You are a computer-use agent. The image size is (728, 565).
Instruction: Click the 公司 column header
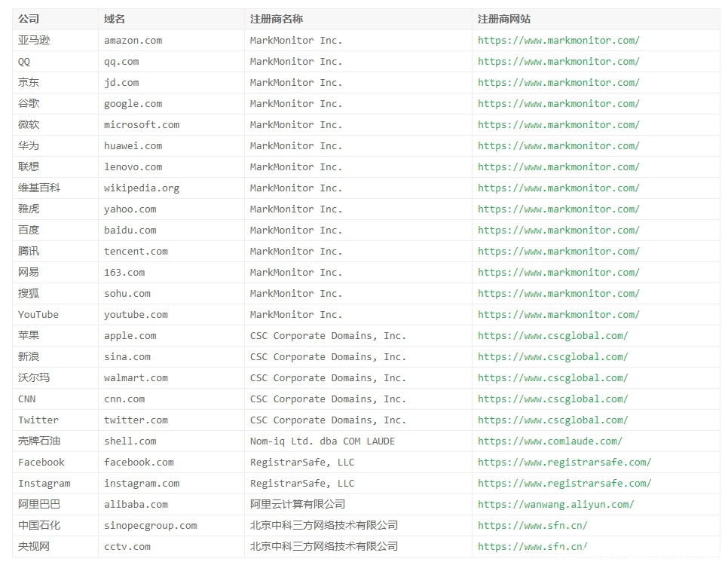click(x=29, y=19)
